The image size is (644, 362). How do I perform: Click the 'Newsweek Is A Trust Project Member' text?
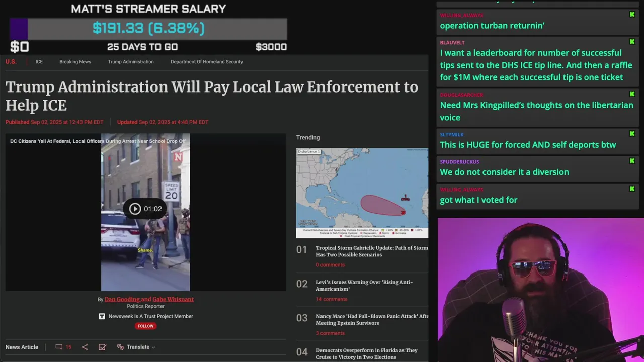click(x=151, y=316)
